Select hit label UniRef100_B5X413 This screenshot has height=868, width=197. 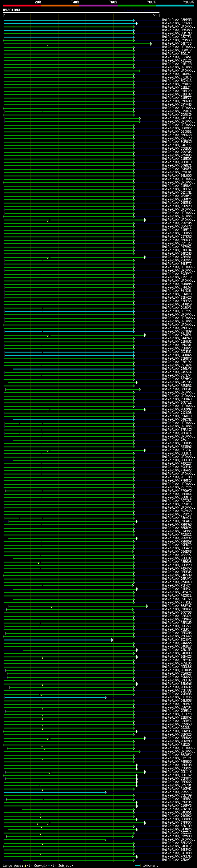176,81
